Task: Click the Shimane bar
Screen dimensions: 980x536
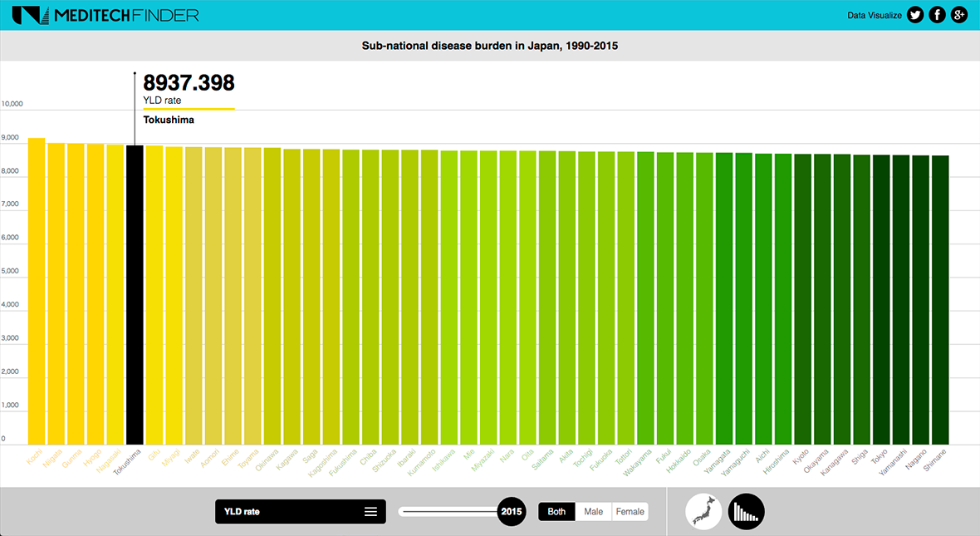Action: [x=940, y=299]
